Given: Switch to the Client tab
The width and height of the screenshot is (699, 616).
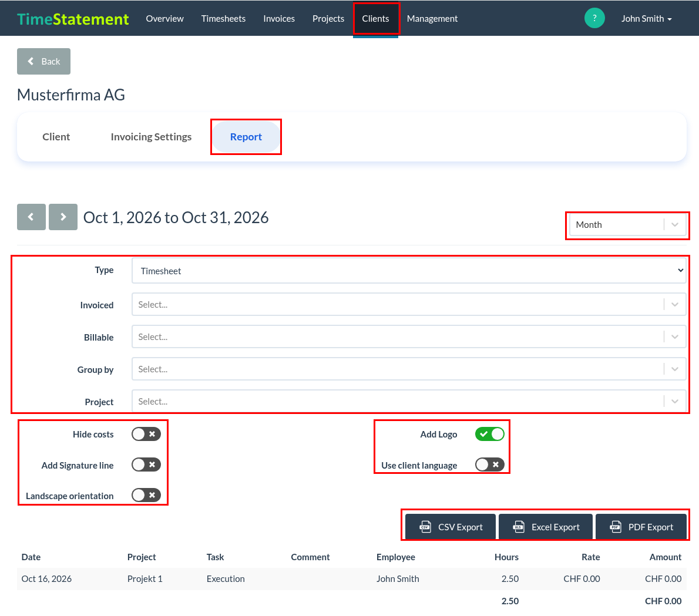Looking at the screenshot, I should pyautogui.click(x=56, y=137).
